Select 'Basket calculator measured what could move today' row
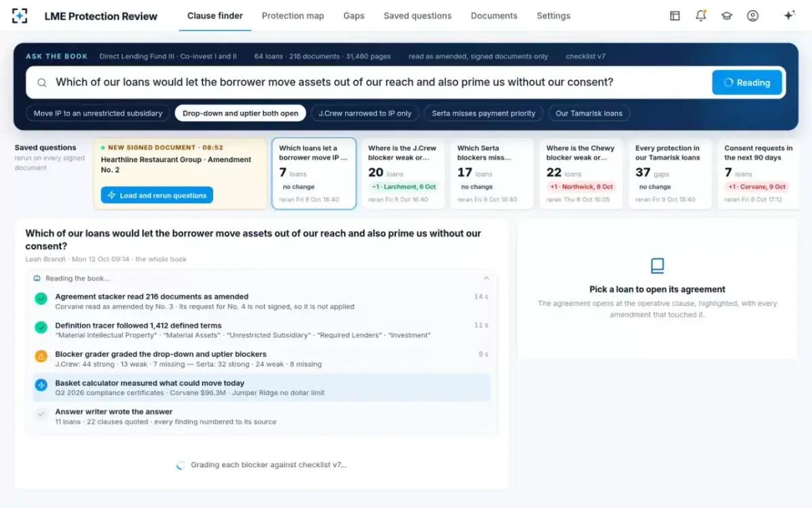This screenshot has width=812, height=508. coord(262,387)
